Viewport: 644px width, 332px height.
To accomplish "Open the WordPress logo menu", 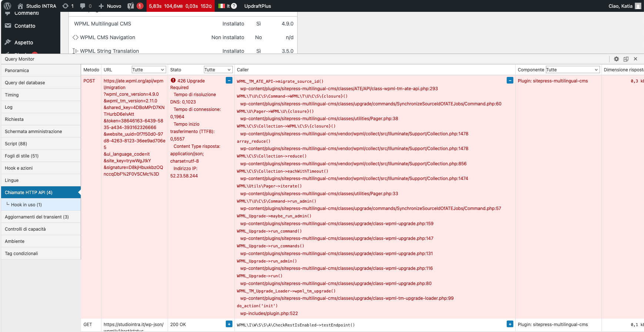I will tap(7, 6).
